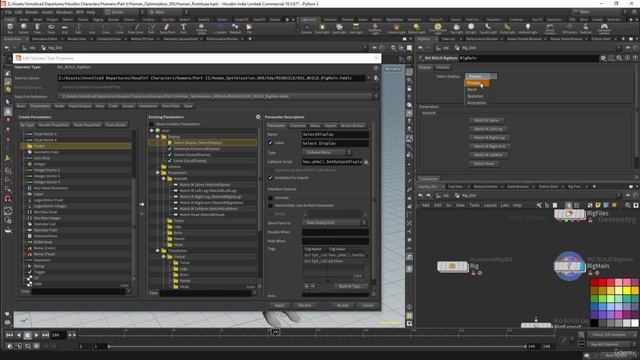
Task: Open the Edit menu in main menubar
Action: (x=18, y=12)
